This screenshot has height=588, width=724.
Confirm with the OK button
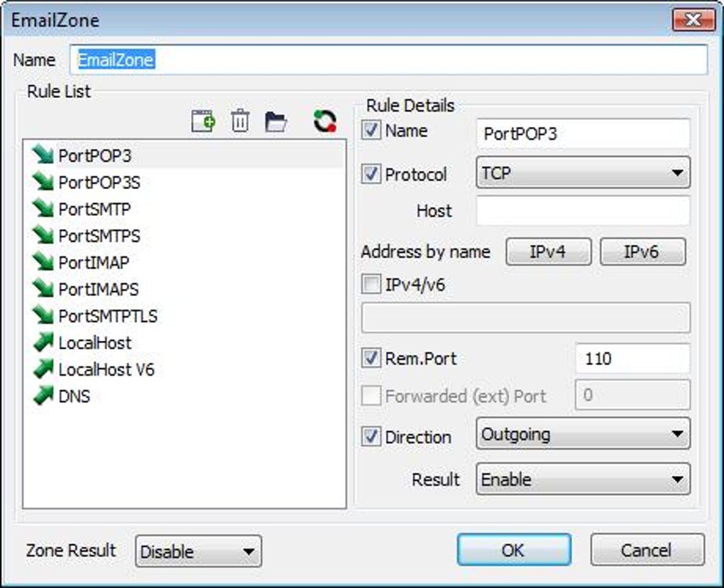tap(514, 550)
